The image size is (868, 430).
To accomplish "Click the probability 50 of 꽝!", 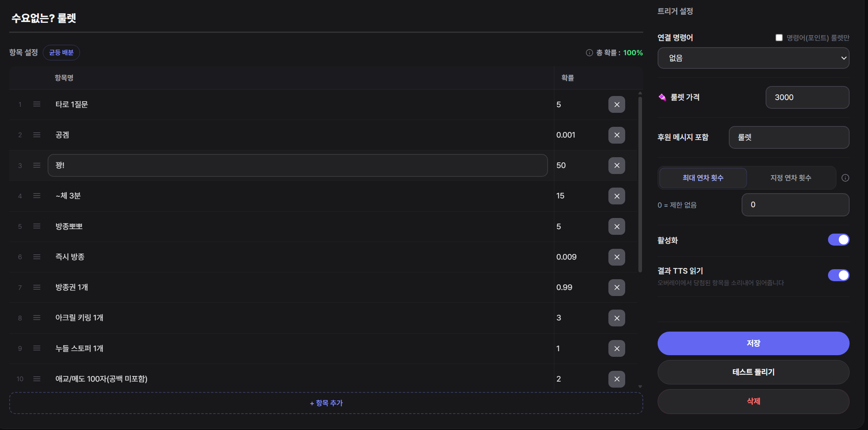I will point(561,165).
